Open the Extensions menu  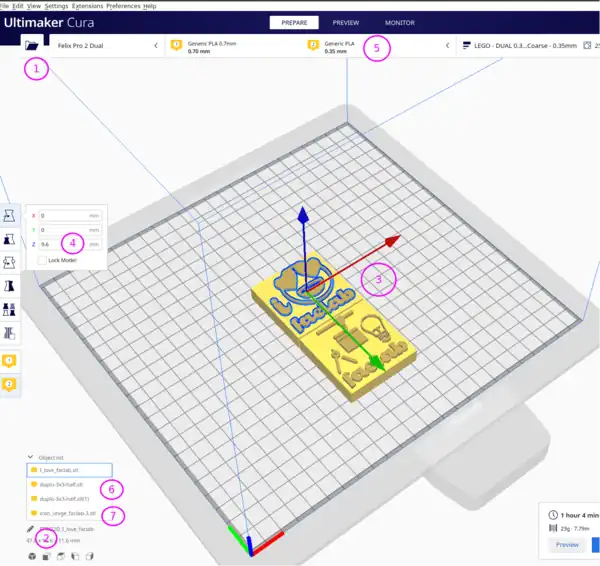(87, 6)
